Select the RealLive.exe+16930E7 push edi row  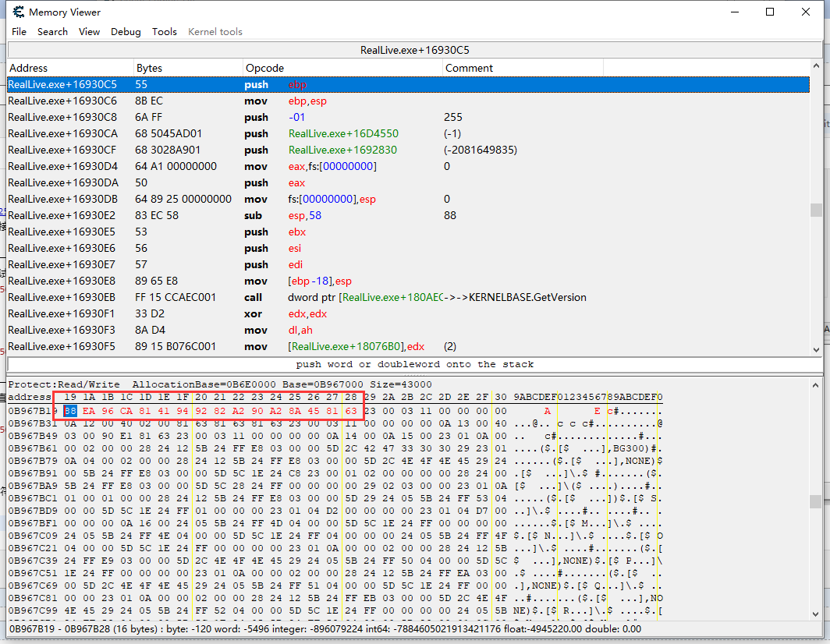point(408,265)
